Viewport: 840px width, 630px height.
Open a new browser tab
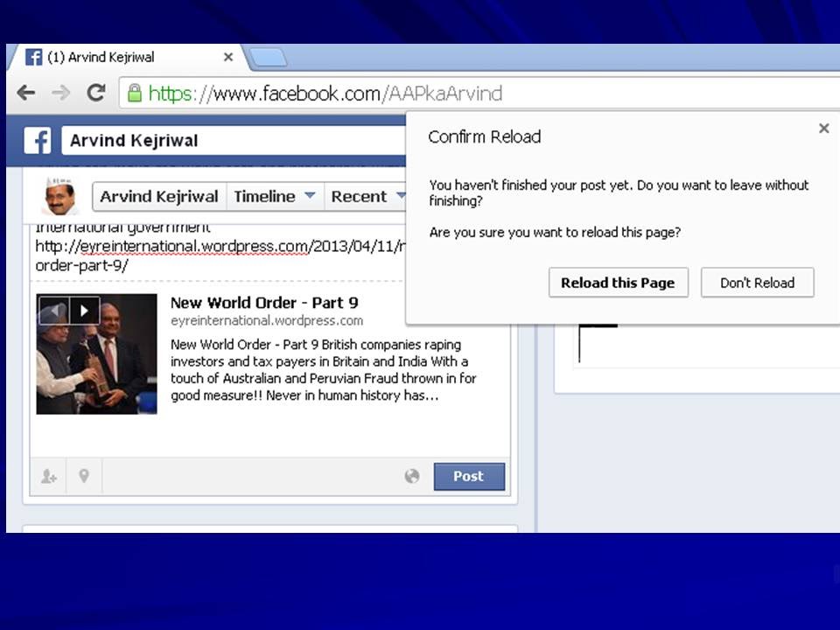[268, 58]
